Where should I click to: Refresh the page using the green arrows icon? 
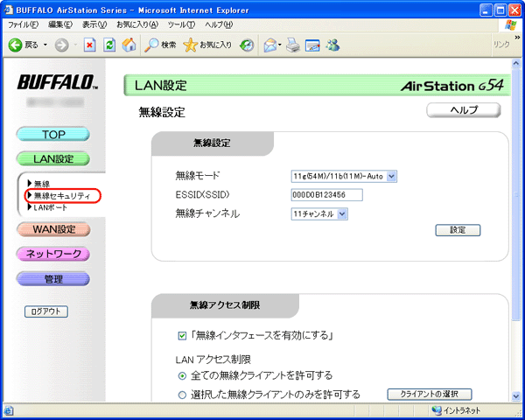(109, 45)
